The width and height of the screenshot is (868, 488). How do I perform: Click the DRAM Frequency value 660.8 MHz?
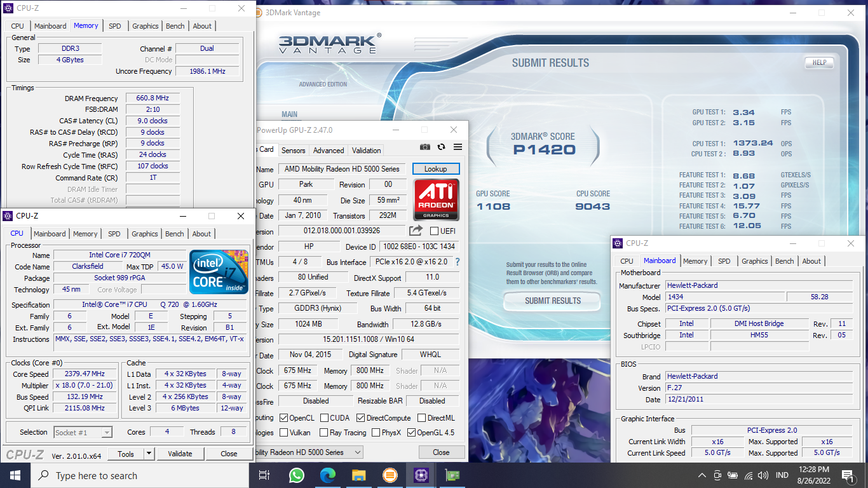(x=153, y=98)
